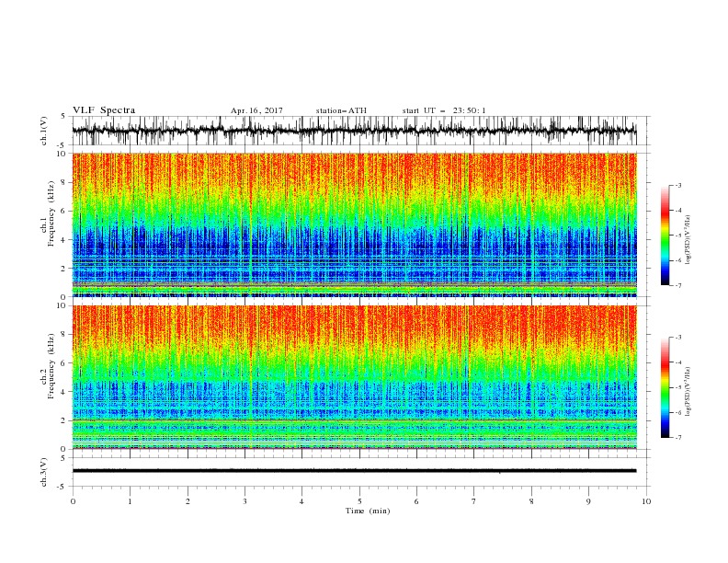Image resolution: width=728 pixels, height=563 pixels.
Task: Click lower color bar "log(PSD)(V²/Hz)" label
Action: 688,392
